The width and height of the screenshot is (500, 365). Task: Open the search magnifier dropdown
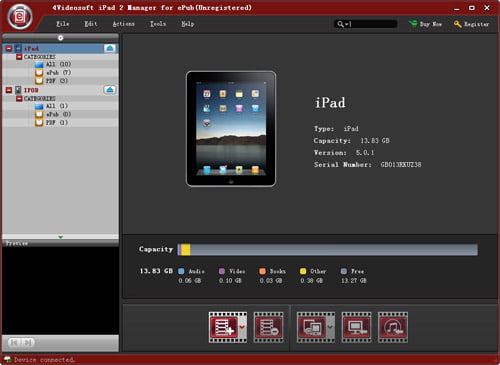coord(342,24)
